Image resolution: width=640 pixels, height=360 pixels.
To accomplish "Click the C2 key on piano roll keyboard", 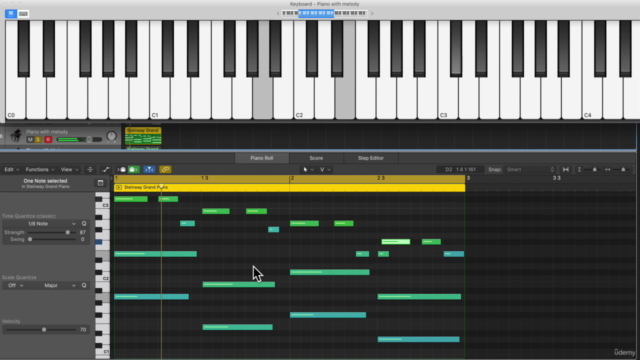I will pyautogui.click(x=102, y=278).
